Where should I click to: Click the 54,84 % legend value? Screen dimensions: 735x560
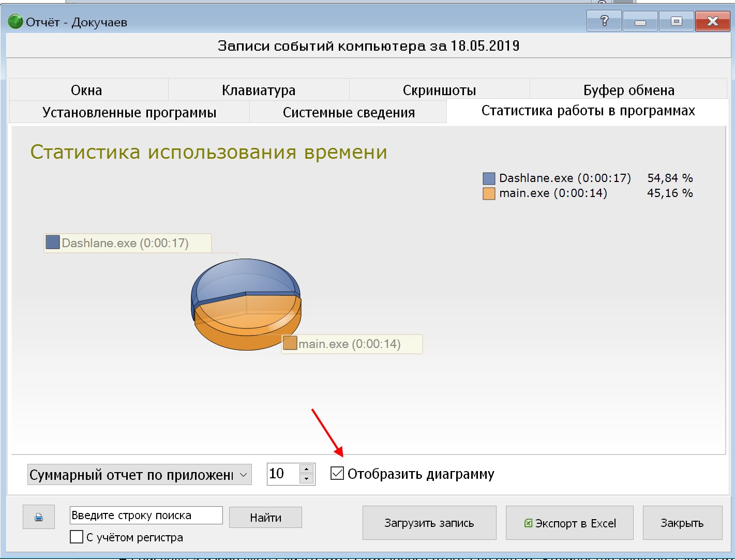670,178
